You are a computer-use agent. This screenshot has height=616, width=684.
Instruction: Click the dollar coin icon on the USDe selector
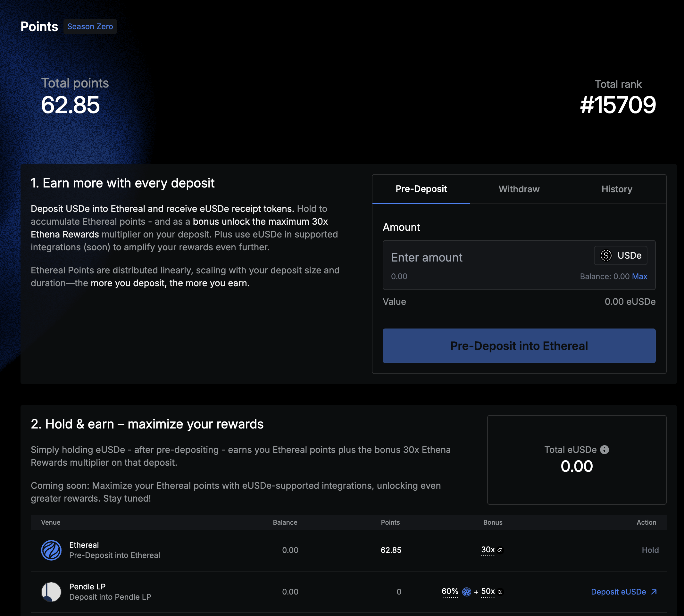coord(606,255)
